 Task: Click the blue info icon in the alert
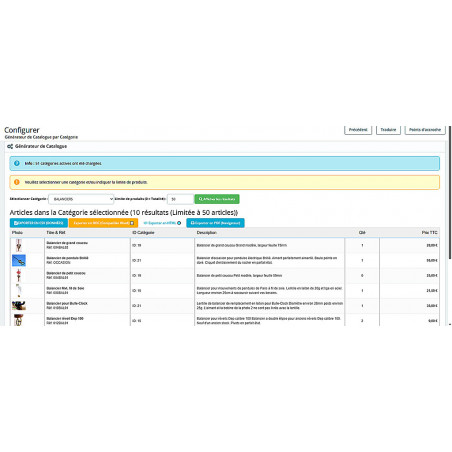tap(17, 163)
